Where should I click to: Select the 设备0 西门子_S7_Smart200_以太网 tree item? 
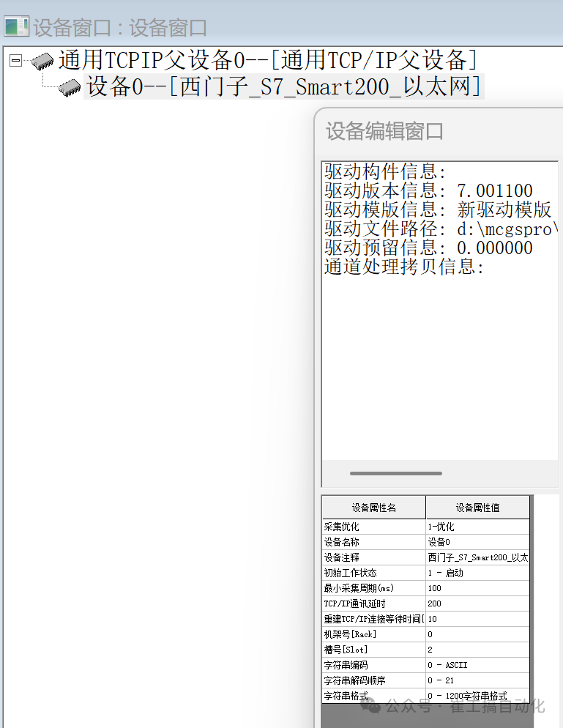coord(283,86)
